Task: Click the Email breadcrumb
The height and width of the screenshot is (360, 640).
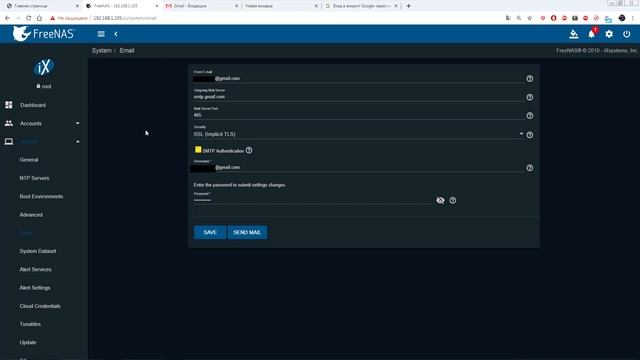Action: [x=127, y=51]
